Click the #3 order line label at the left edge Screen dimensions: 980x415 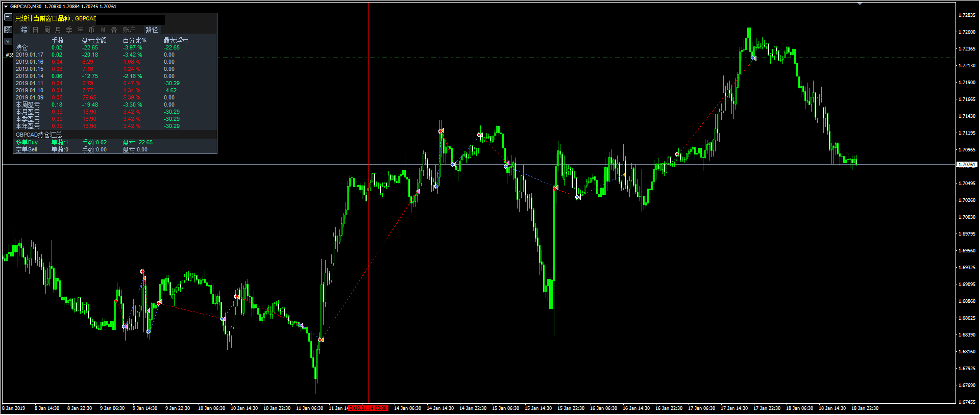(9, 55)
